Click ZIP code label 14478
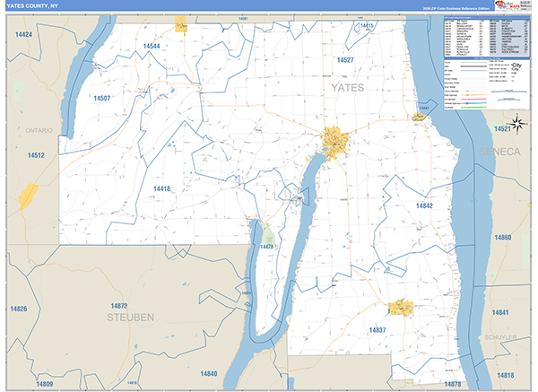 (x=266, y=247)
